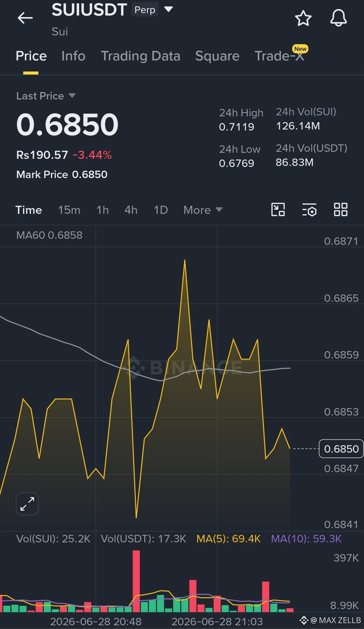Tap the 2026-06-28 20:48 time marker

96,621
